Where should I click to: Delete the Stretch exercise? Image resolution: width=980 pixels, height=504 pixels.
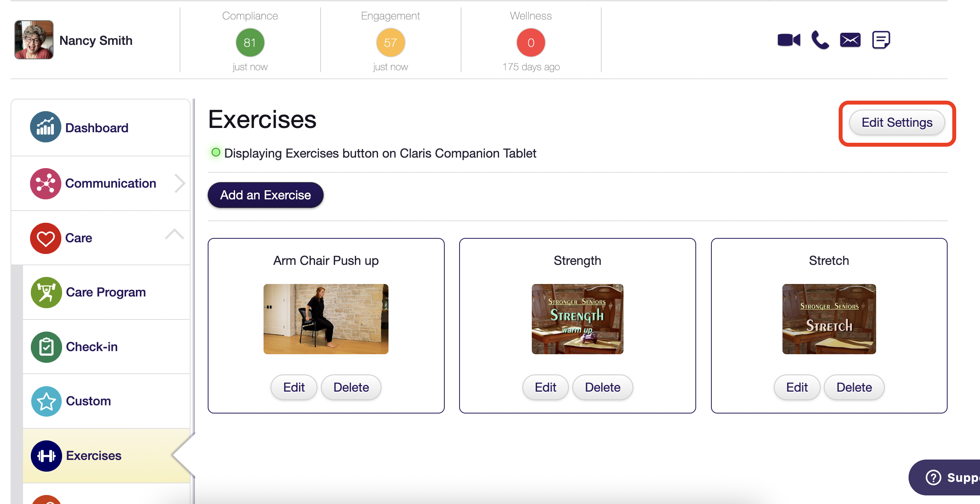pyautogui.click(x=854, y=387)
